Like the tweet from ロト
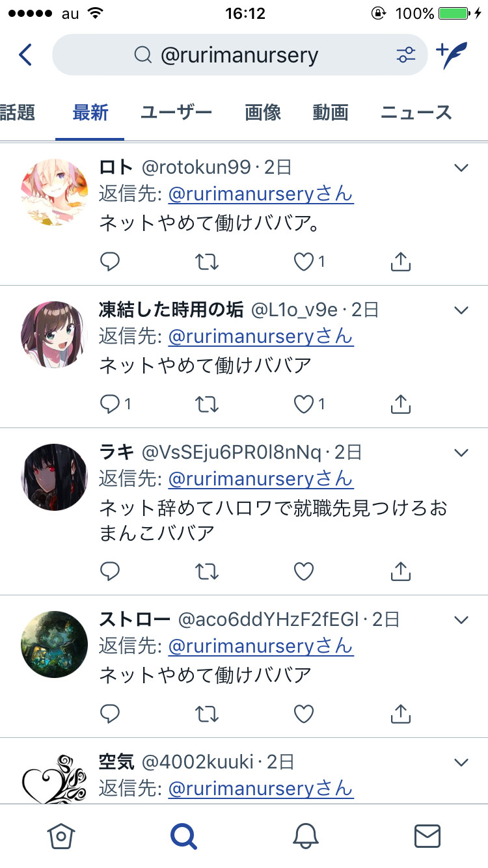The width and height of the screenshot is (488, 868). point(304,262)
